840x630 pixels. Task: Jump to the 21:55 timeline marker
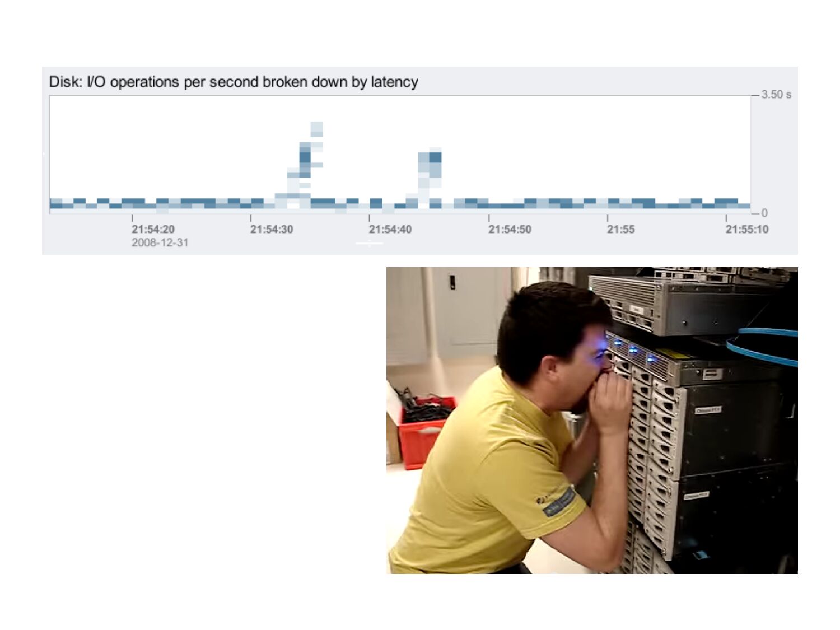pos(620,229)
